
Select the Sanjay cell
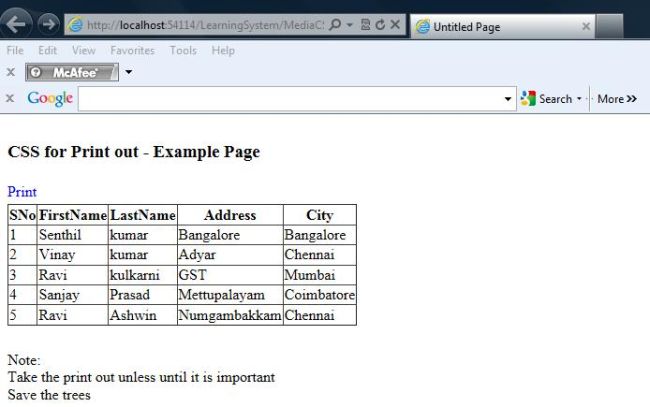click(73, 295)
